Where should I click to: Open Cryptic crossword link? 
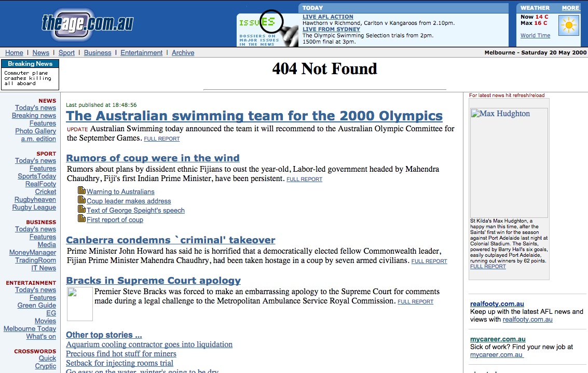[x=45, y=366]
